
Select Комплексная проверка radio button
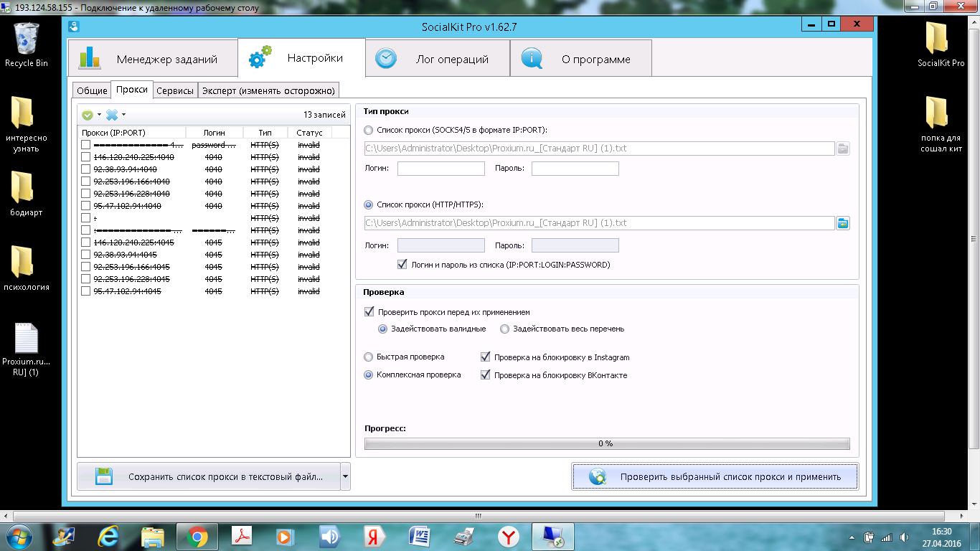click(369, 375)
